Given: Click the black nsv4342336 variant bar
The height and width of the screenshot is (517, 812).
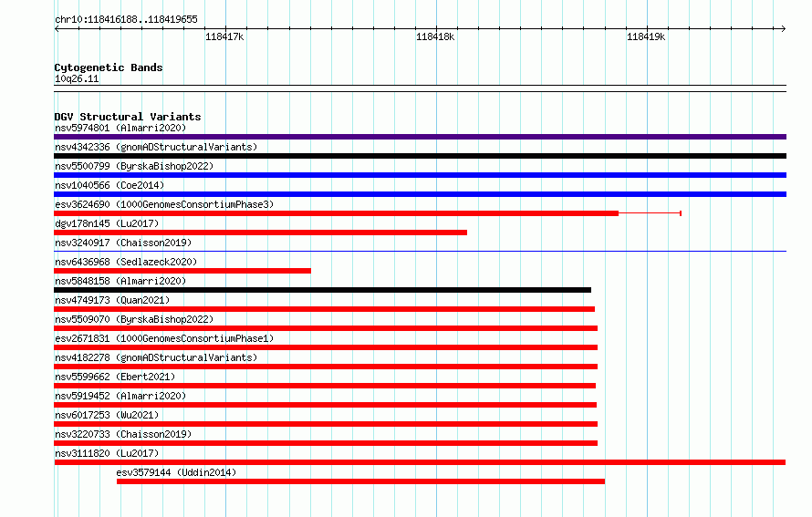Looking at the screenshot, I should click(x=420, y=156).
